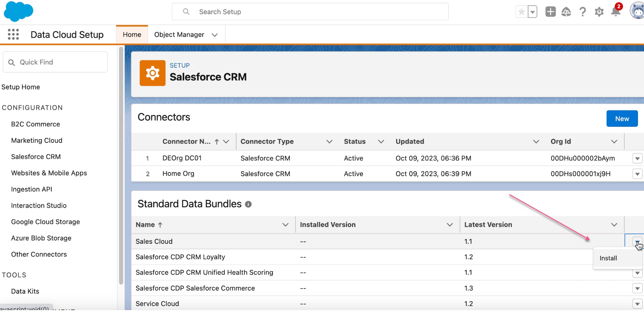The width and height of the screenshot is (644, 315).
Task: Click Service Cloud bundle name
Action: click(157, 304)
